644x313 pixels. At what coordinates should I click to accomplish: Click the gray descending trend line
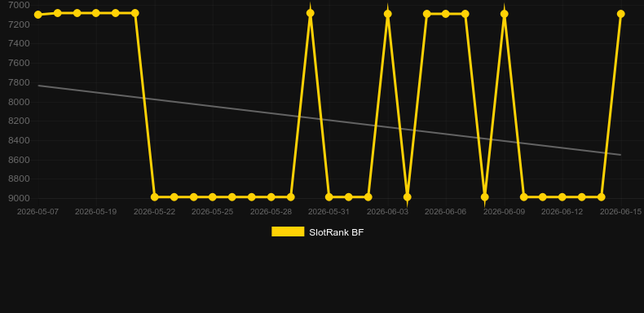click(329, 121)
